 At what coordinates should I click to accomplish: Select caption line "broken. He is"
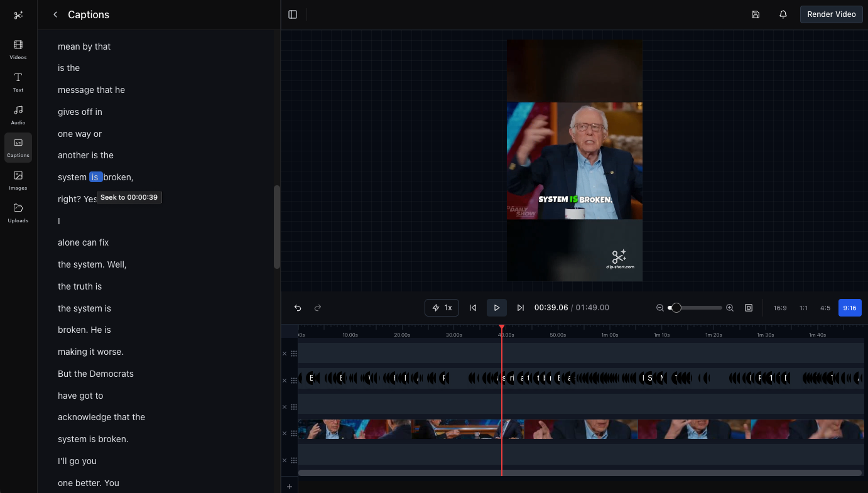click(x=84, y=330)
